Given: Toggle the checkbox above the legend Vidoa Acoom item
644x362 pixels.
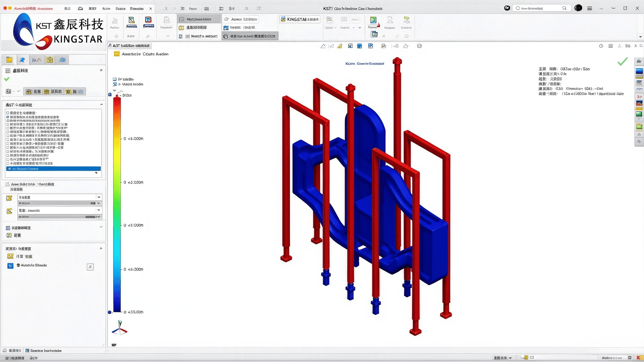Looking at the screenshot, I should (x=115, y=79).
